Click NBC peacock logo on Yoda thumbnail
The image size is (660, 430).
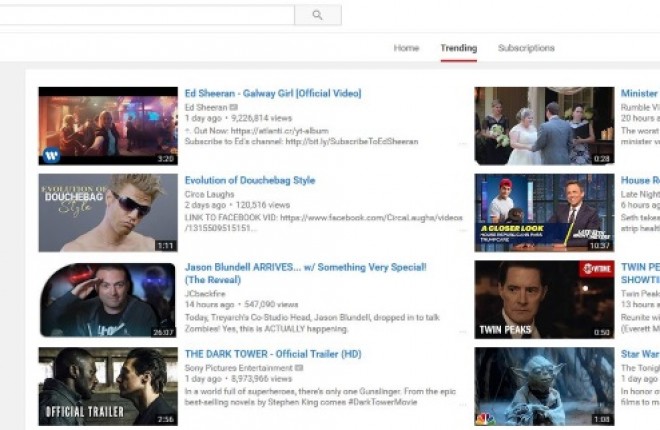[x=485, y=419]
